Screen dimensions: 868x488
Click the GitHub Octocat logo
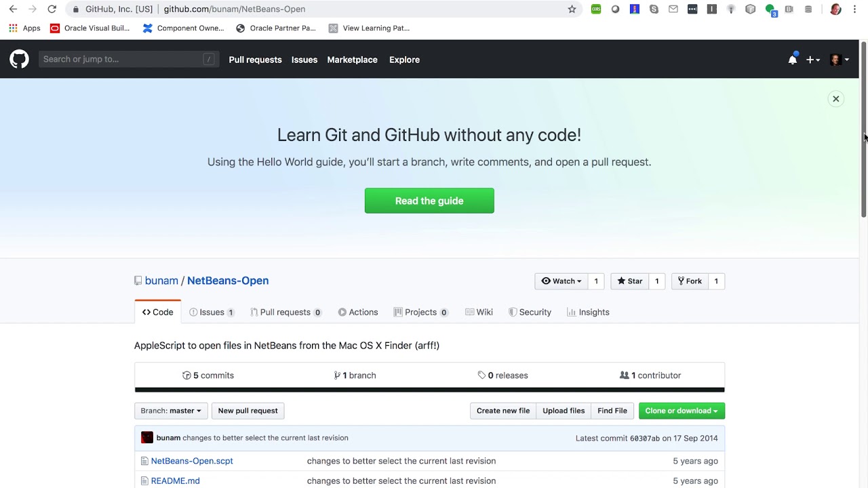[x=19, y=59]
